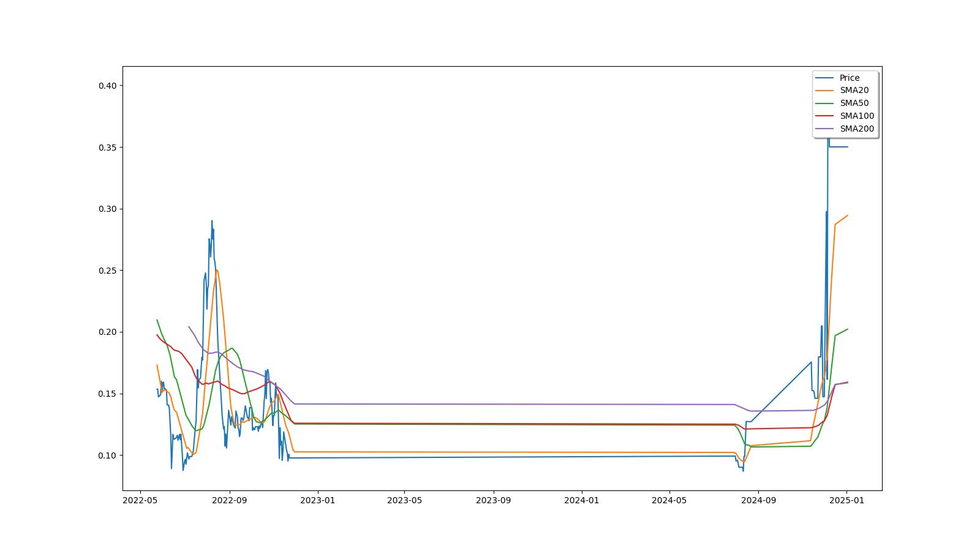Click the SMA50 legend label
The image size is (980, 551).
tap(854, 103)
